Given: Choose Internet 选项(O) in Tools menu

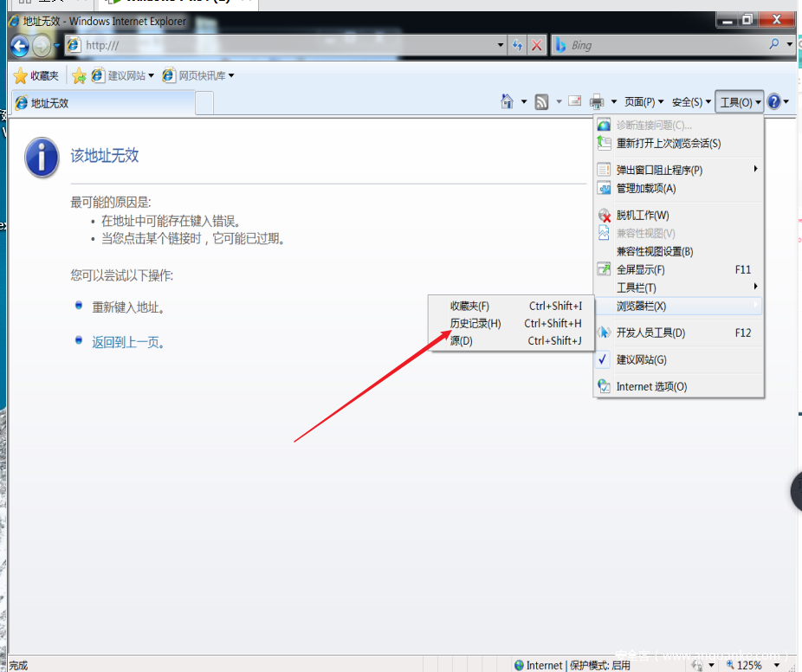Looking at the screenshot, I should click(651, 386).
